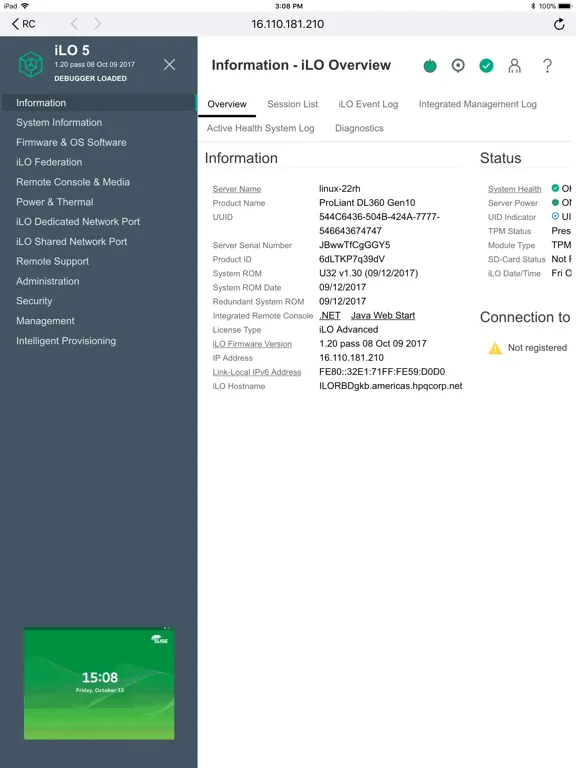The height and width of the screenshot is (768, 576).
Task: Navigate back with the left chevron
Action: point(74,24)
